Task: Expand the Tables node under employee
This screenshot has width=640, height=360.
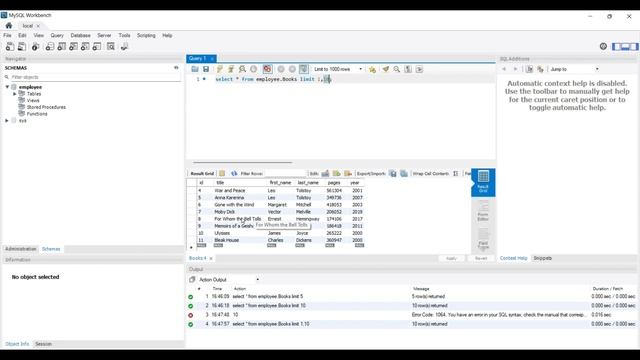Action: [15, 94]
